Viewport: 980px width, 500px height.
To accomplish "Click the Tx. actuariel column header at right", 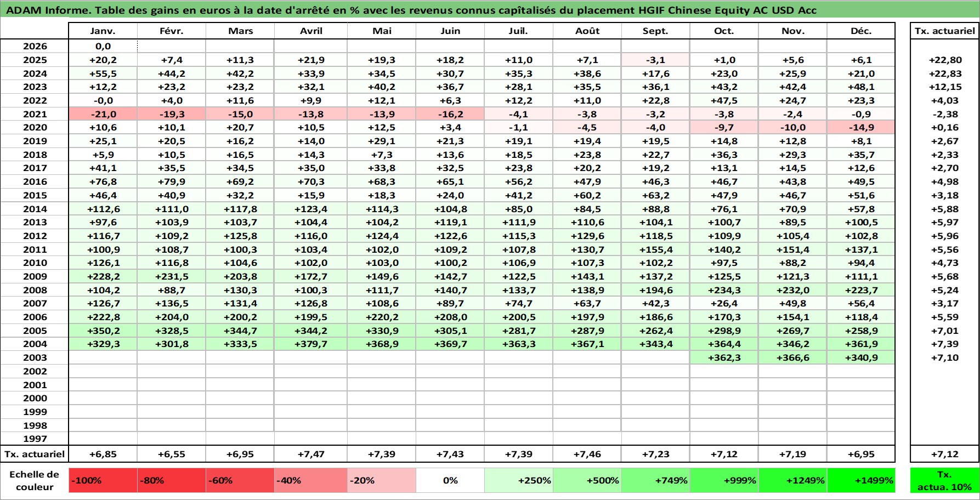I will [x=944, y=31].
